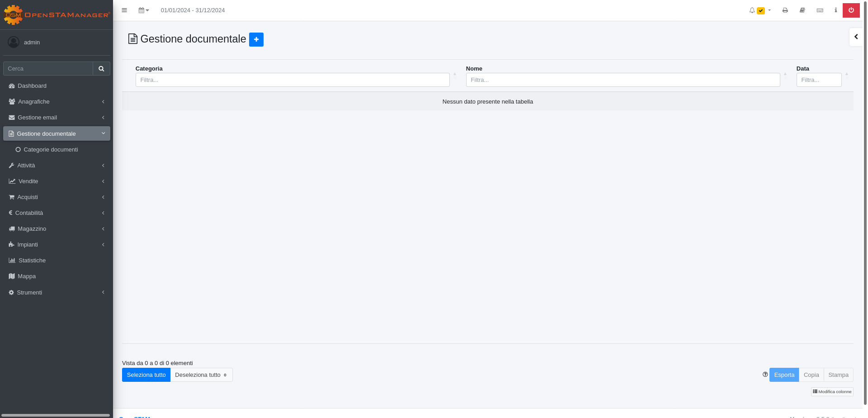
Task: Click the Nome filter input field
Action: (x=623, y=80)
